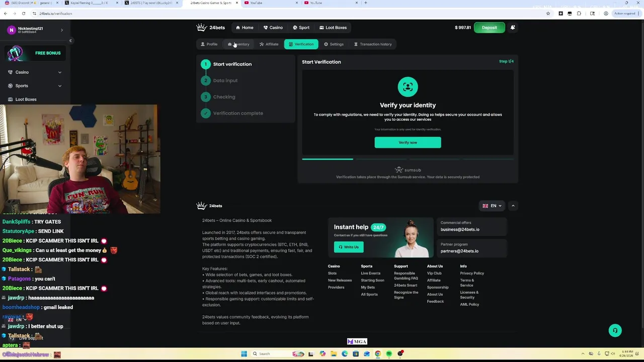Click the 24bets crown logo in header
644x362 pixels.
coord(211,28)
